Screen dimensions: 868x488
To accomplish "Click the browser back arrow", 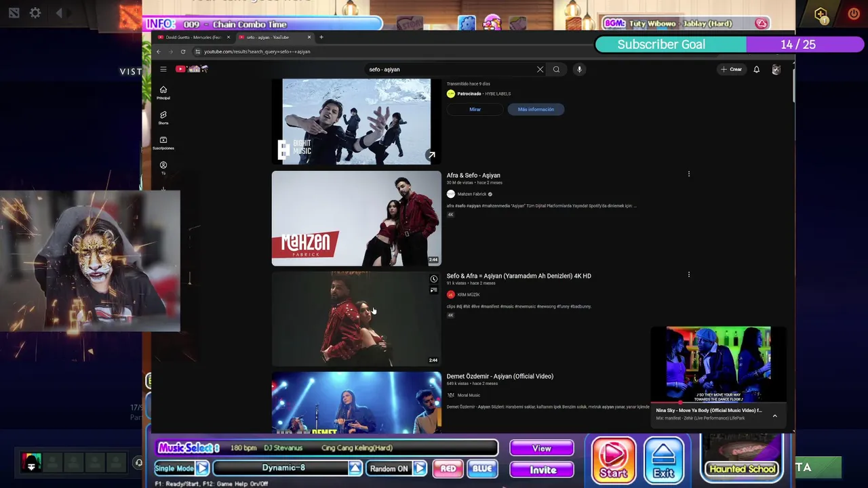I will [x=159, y=52].
